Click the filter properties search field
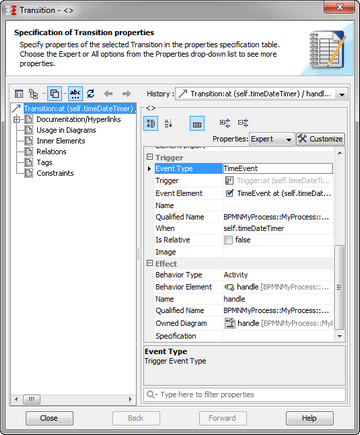The height and width of the screenshot is (435, 360). pos(244,395)
